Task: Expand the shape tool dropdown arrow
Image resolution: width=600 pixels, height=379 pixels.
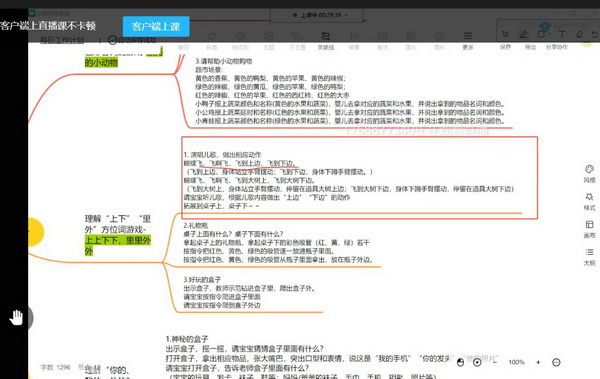Action: click(x=549, y=34)
